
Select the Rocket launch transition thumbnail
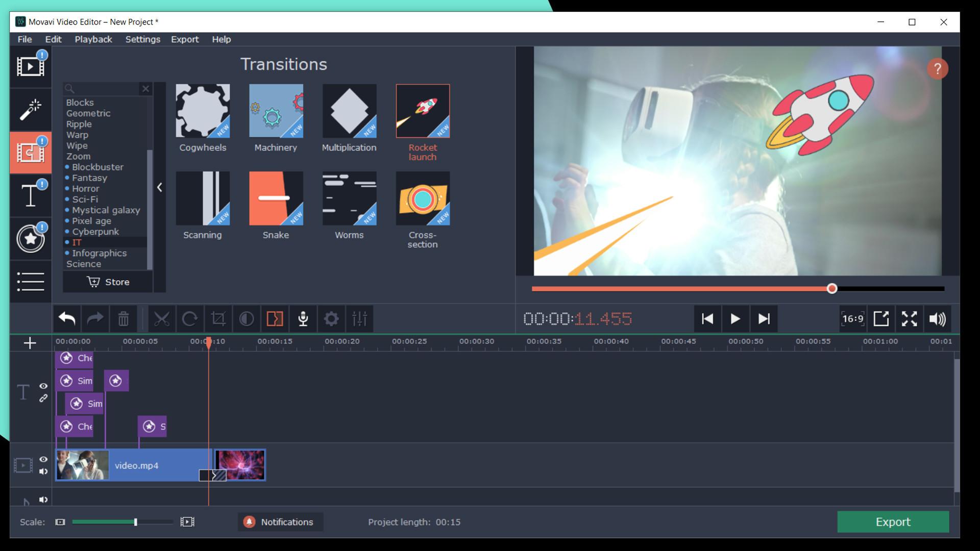(422, 111)
